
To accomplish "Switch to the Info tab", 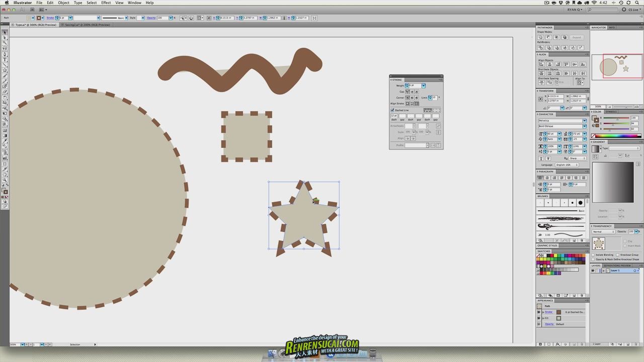I will click(612, 28).
